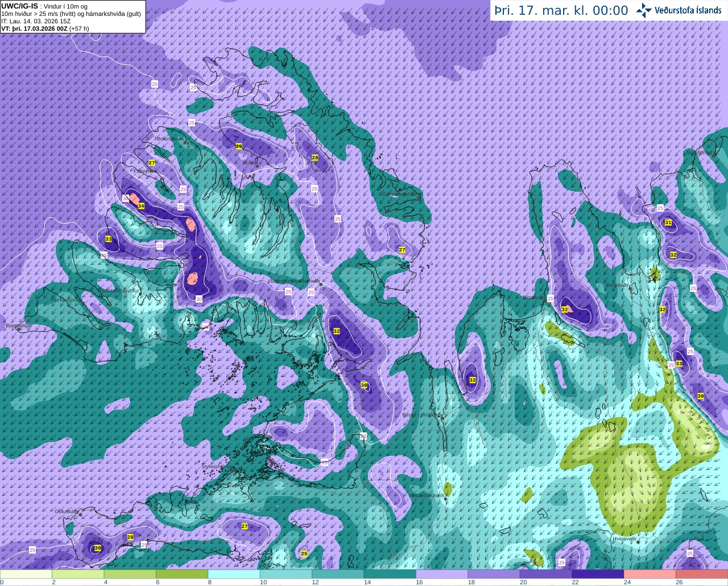Click the Stykkishólmur station label

point(217,467)
